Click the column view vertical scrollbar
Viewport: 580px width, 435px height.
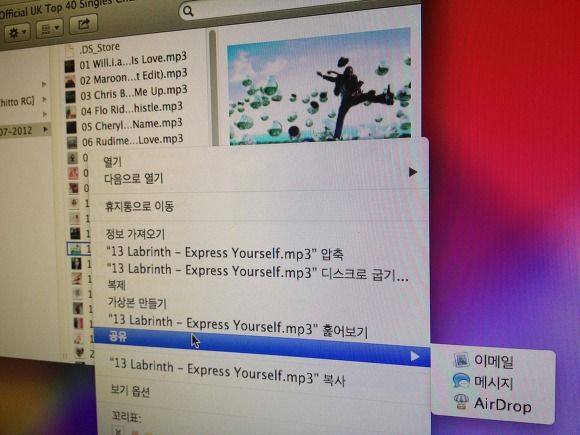(x=213, y=87)
